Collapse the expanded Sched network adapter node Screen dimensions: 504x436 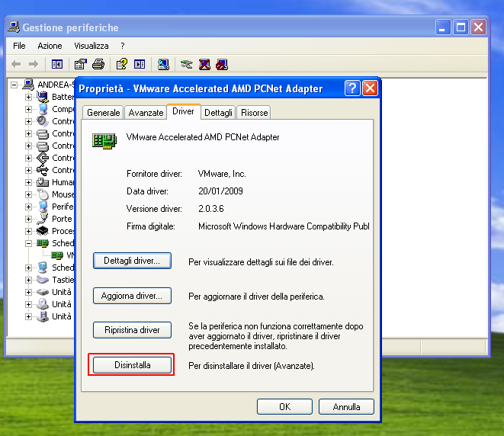(x=28, y=244)
